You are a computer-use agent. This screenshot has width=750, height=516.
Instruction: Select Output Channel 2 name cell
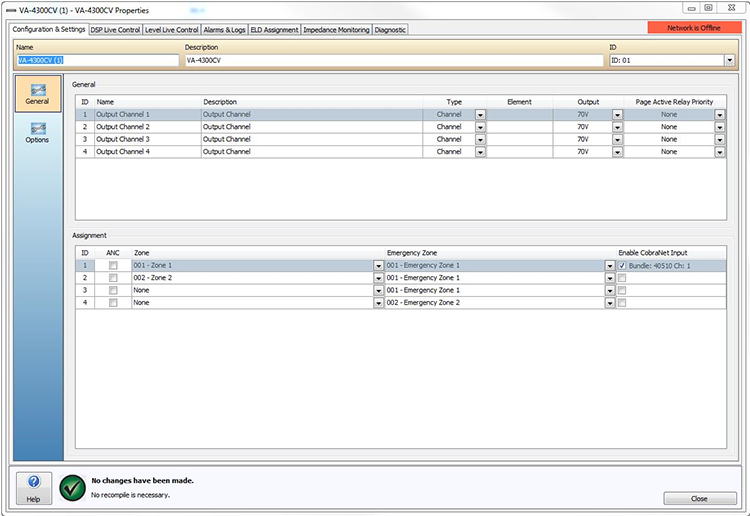147,127
